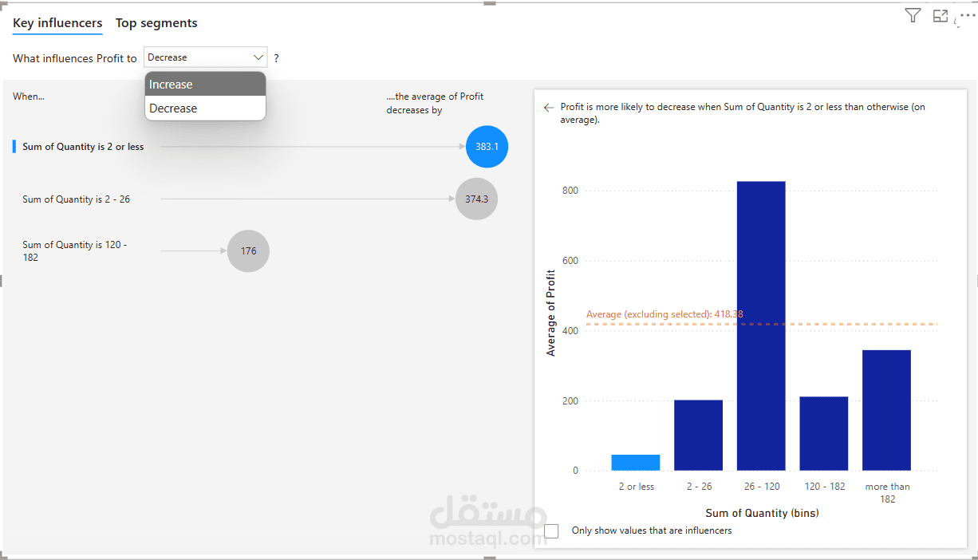Click the '2 or less' axis label
Screen dimensions: 978x560
coord(636,487)
